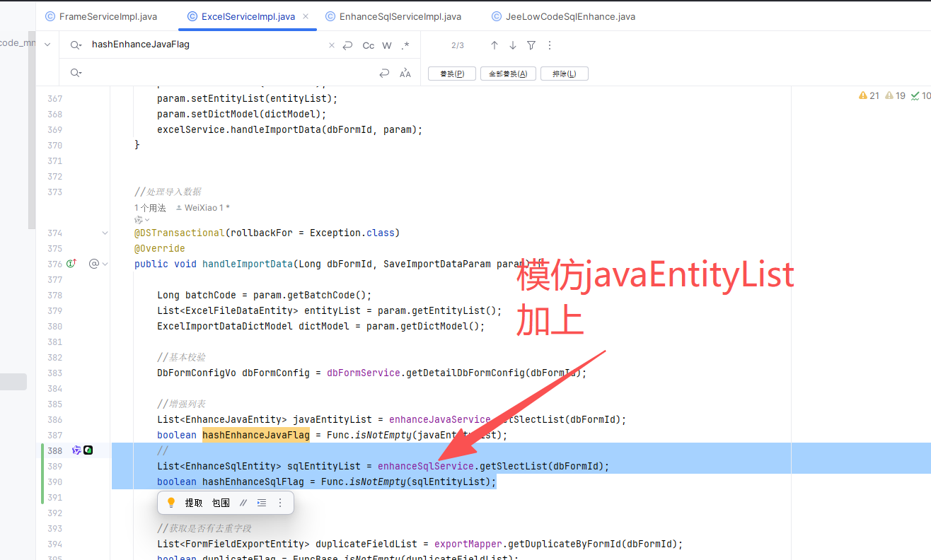Image resolution: width=931 pixels, height=560 pixels.
Task: Open the search filter funnel icon
Action: point(531,45)
